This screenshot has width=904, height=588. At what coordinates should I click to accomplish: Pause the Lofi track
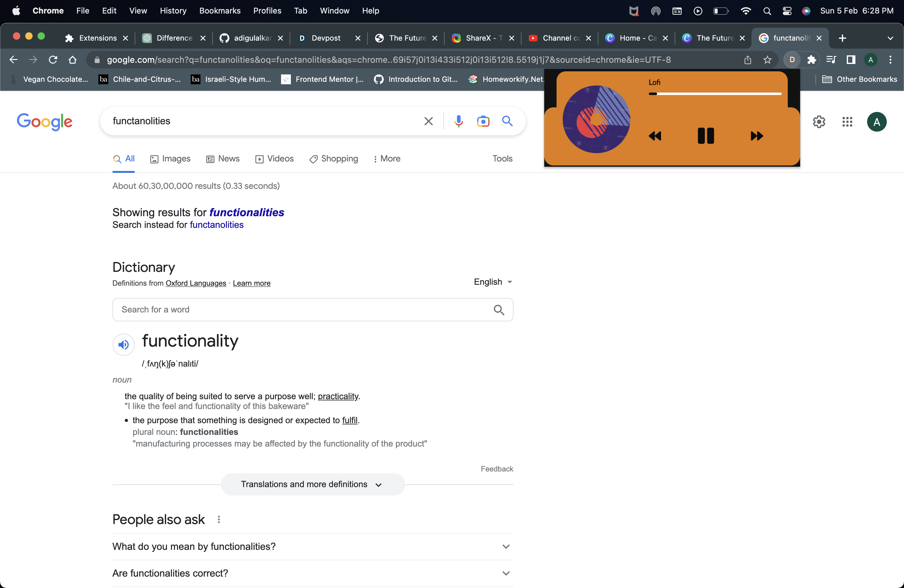tap(706, 136)
